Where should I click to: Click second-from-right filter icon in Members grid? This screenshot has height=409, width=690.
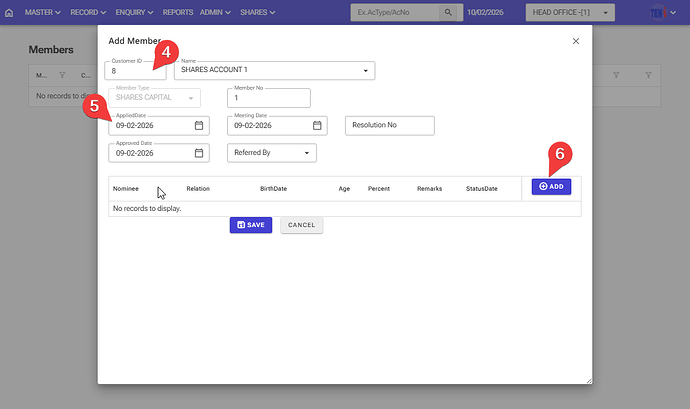[616, 75]
